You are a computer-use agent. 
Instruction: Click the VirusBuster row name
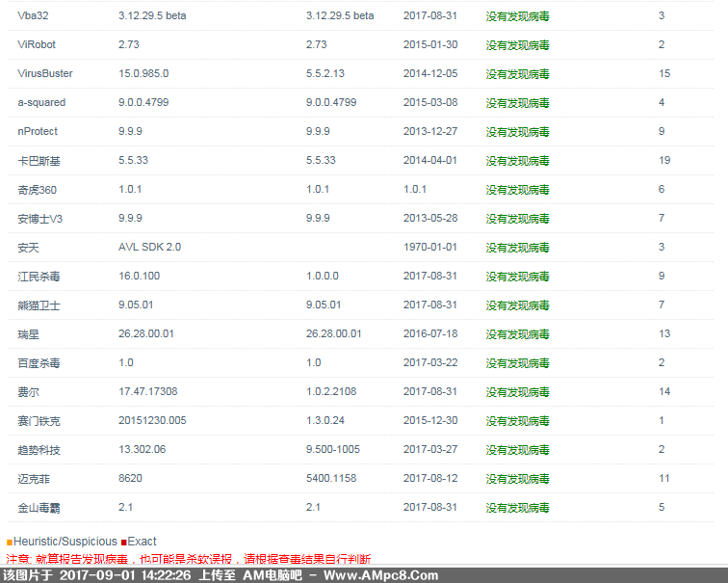pyautogui.click(x=45, y=73)
